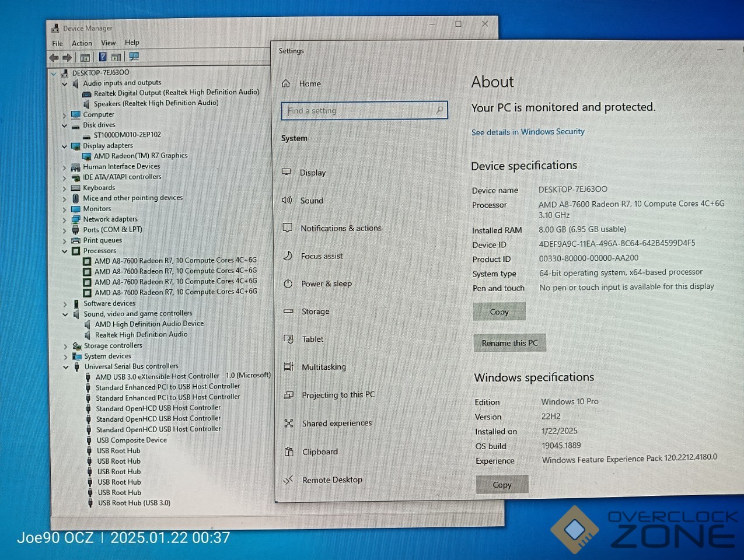
Task: Click the Scan for hardware changes monitor icon
Action: click(x=134, y=57)
